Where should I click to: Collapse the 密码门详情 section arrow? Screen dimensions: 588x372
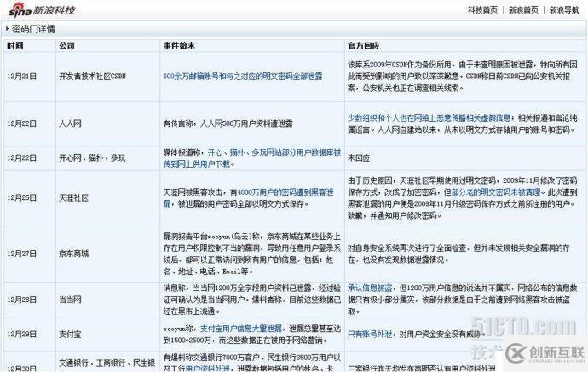coord(7,29)
